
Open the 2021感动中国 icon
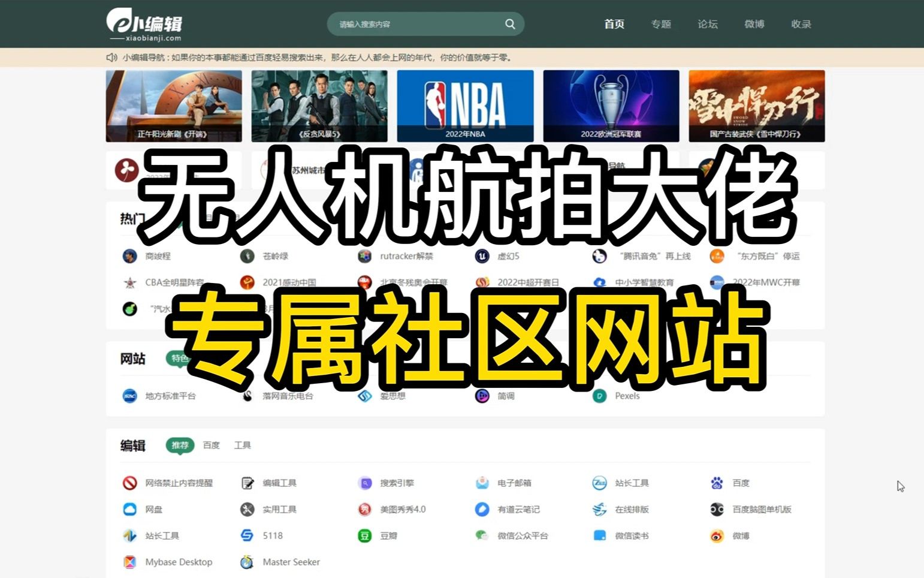247,282
